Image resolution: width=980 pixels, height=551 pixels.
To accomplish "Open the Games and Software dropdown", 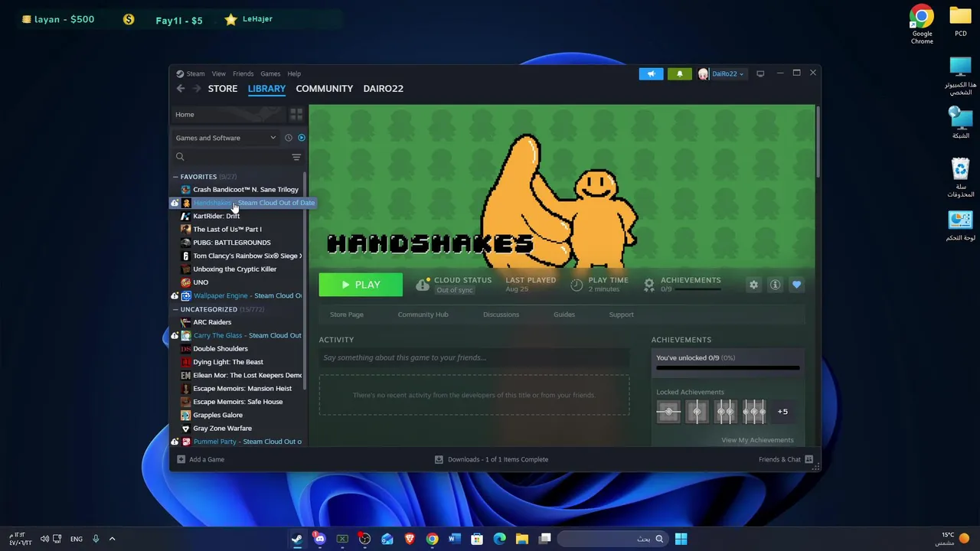I will coord(225,138).
